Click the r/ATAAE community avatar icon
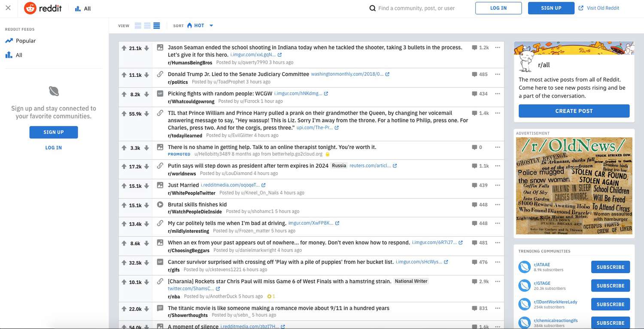The width and height of the screenshot is (644, 329). pos(524,267)
